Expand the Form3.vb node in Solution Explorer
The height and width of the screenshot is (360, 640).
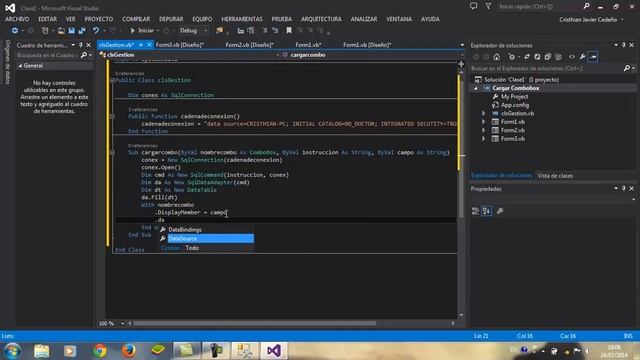coord(484,139)
